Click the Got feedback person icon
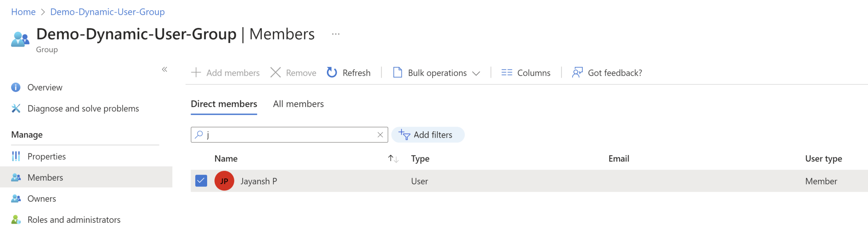This screenshot has width=868, height=227. click(577, 73)
